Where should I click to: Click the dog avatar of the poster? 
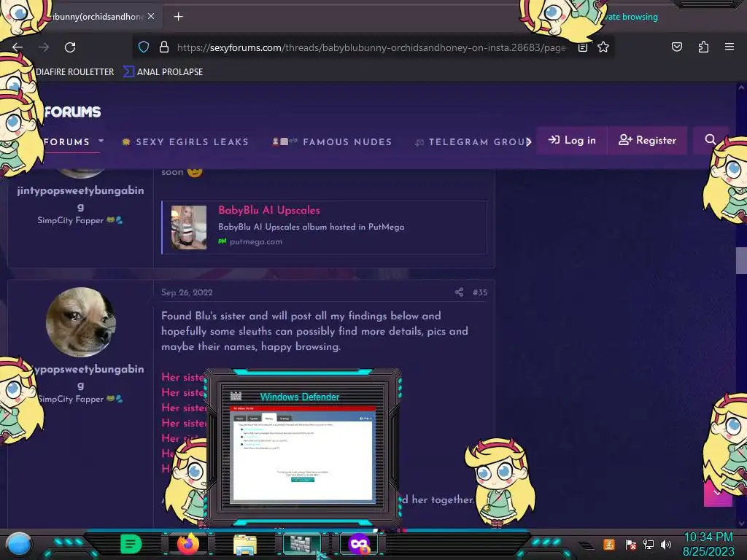pos(80,322)
